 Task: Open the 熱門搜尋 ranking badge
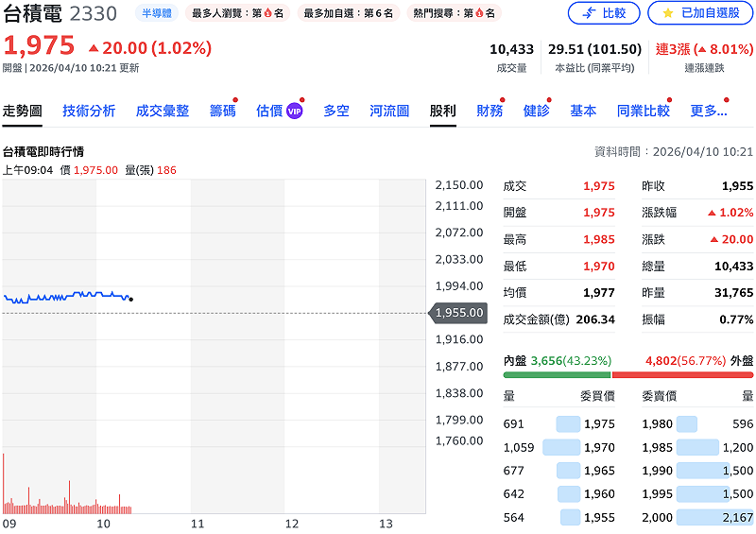pos(455,13)
